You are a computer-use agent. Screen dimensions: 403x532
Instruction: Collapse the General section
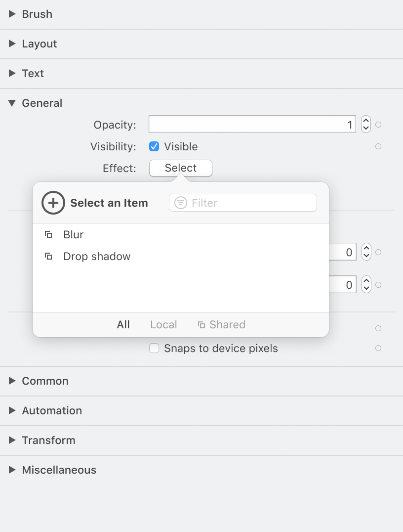11,103
